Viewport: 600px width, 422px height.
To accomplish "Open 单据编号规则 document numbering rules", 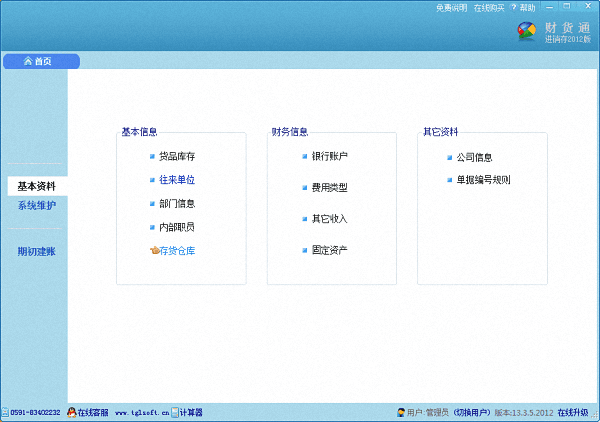I will coord(483,180).
